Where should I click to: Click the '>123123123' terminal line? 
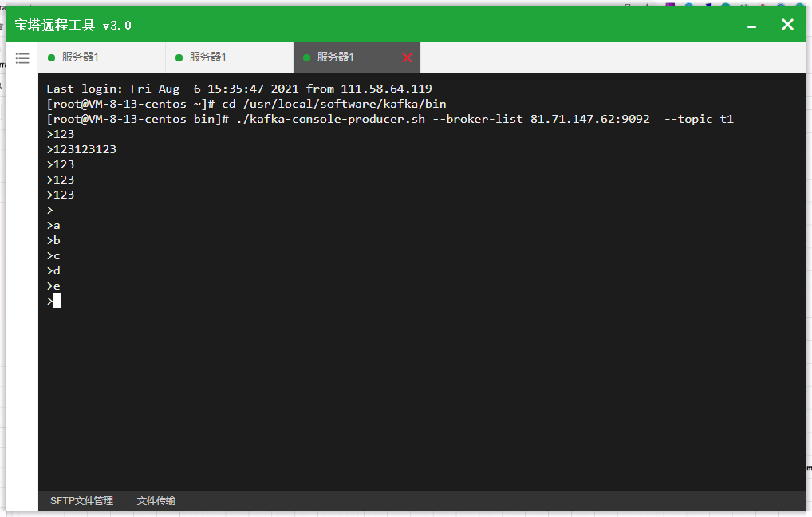pyautogui.click(x=81, y=149)
